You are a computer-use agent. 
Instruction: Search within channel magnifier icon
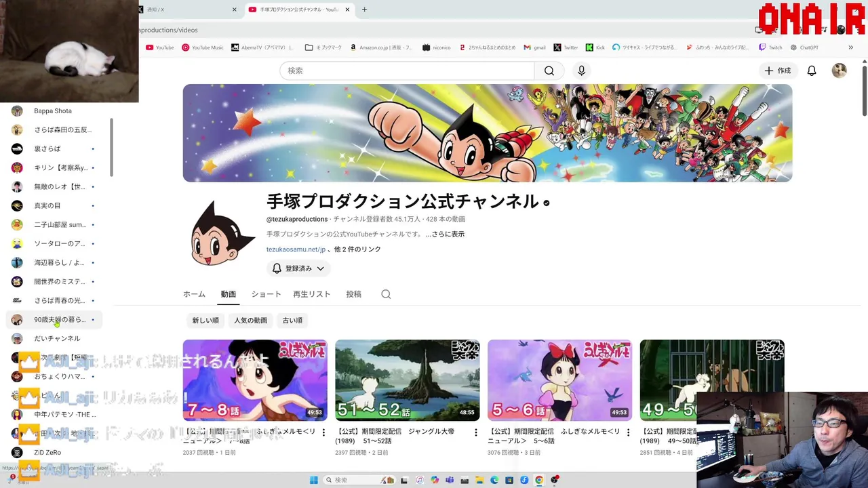386,294
